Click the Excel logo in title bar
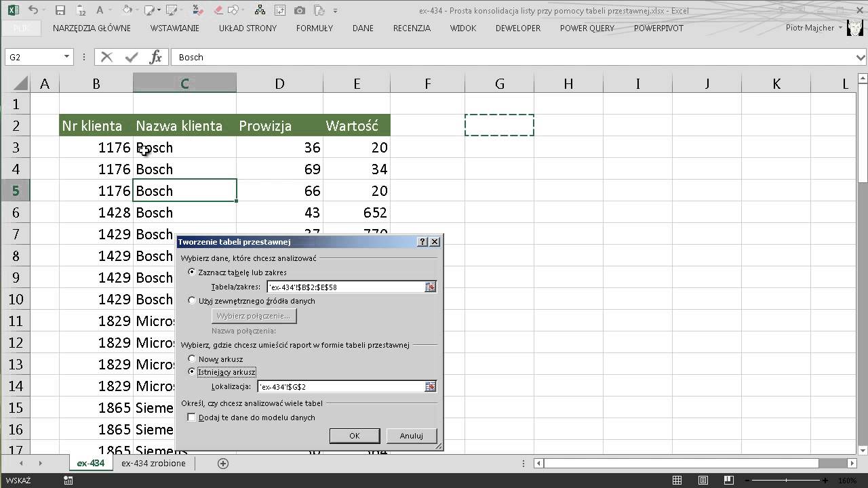The image size is (868, 488). 13,10
